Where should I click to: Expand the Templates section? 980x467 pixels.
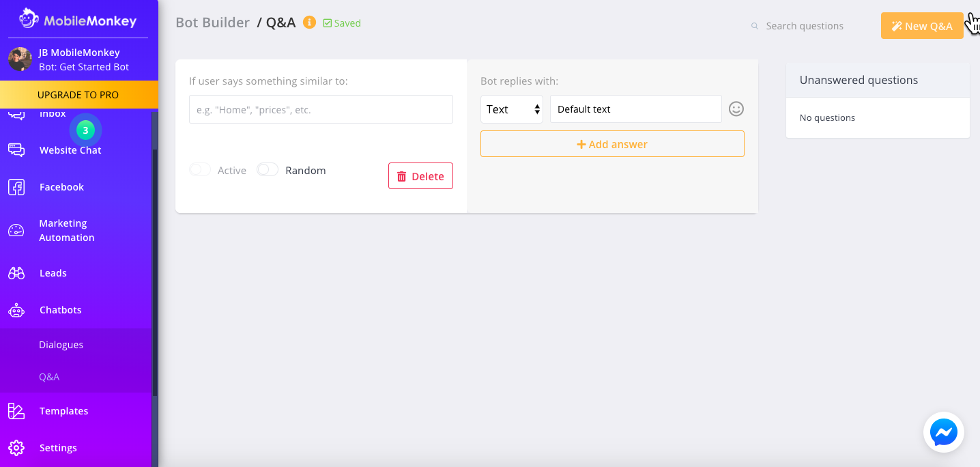pos(63,410)
